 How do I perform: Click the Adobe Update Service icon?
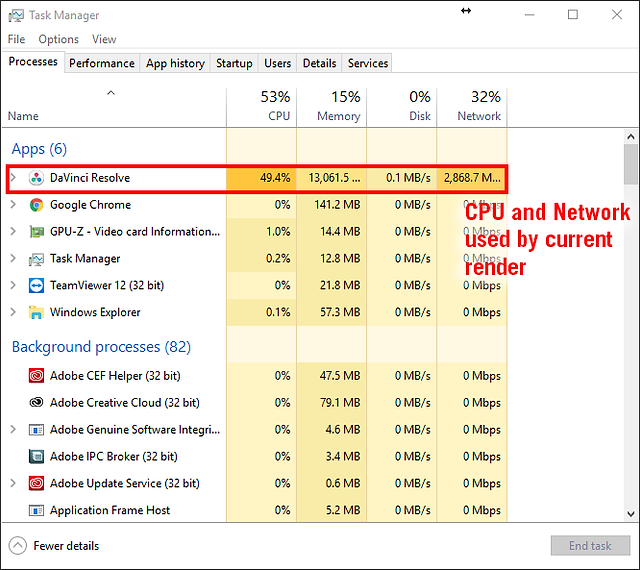(36, 483)
